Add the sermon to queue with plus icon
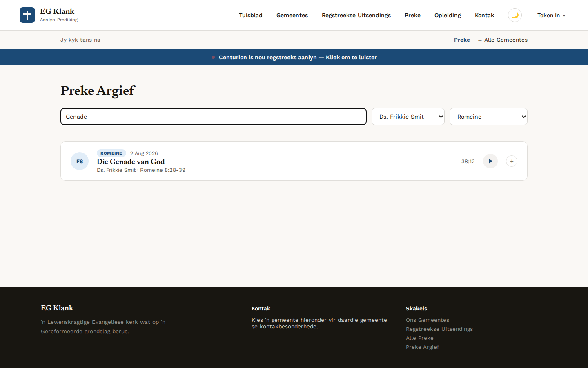588x368 pixels. 512,161
